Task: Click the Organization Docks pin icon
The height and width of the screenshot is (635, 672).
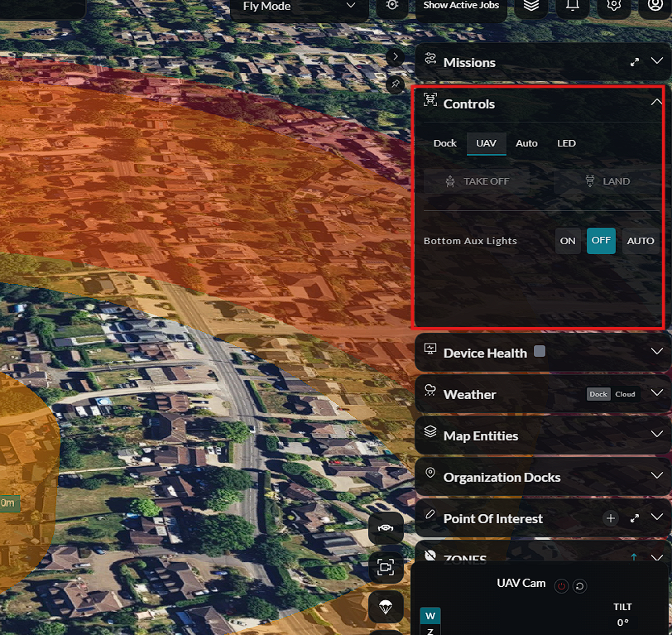Action: tap(430, 473)
